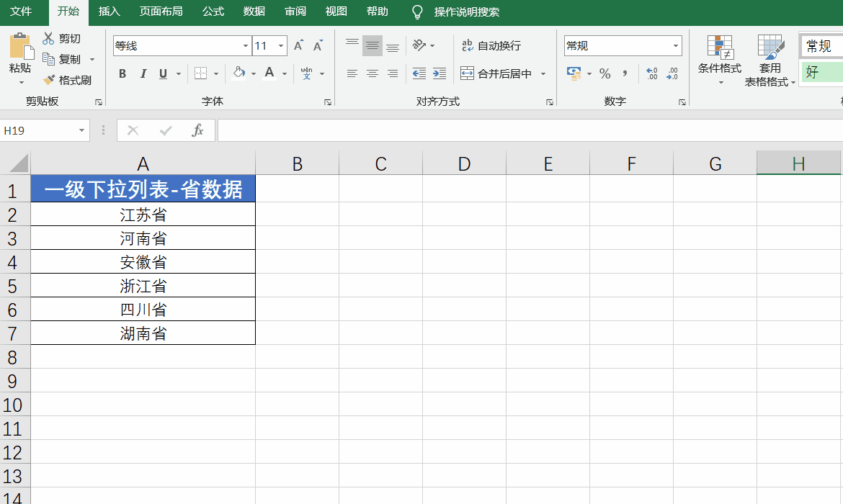This screenshot has width=843, height=504.
Task: Select the cell containing 江苏省
Action: coord(143,213)
